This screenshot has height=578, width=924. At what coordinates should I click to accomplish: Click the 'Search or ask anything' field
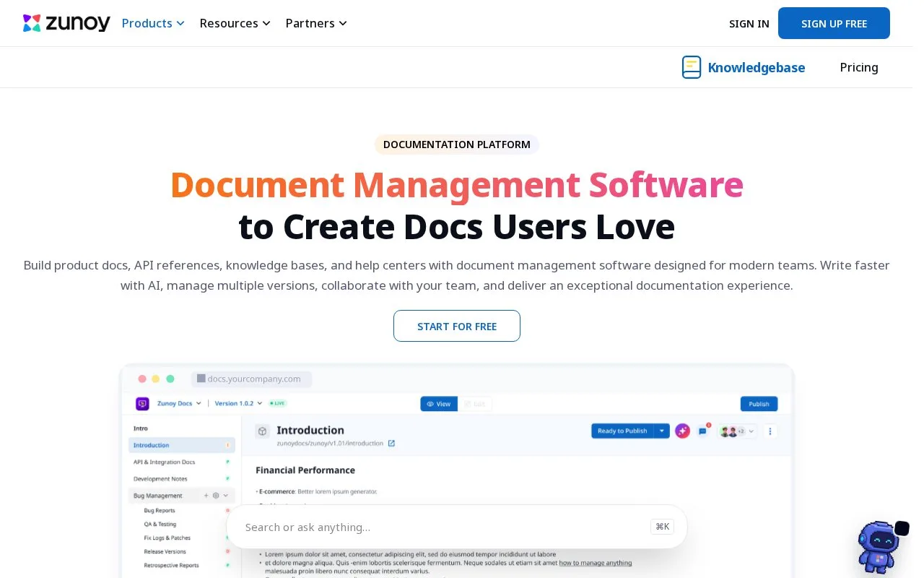(x=457, y=527)
